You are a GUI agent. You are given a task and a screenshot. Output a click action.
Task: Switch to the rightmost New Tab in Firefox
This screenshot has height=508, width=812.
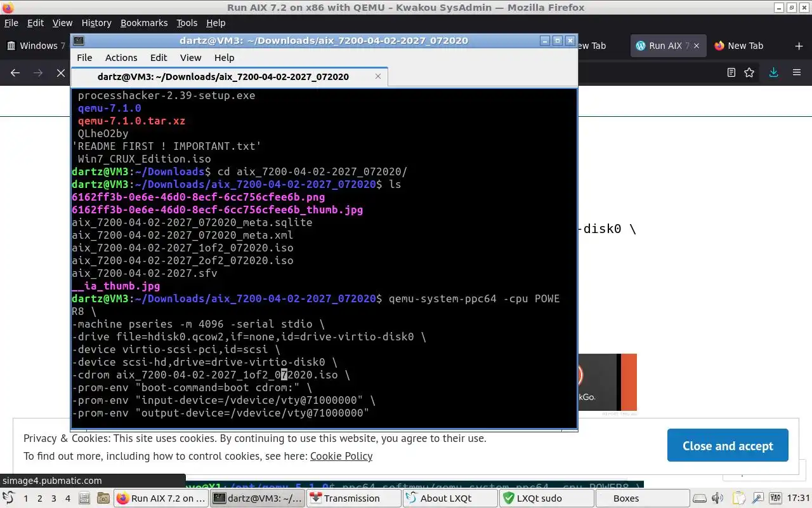pos(745,46)
